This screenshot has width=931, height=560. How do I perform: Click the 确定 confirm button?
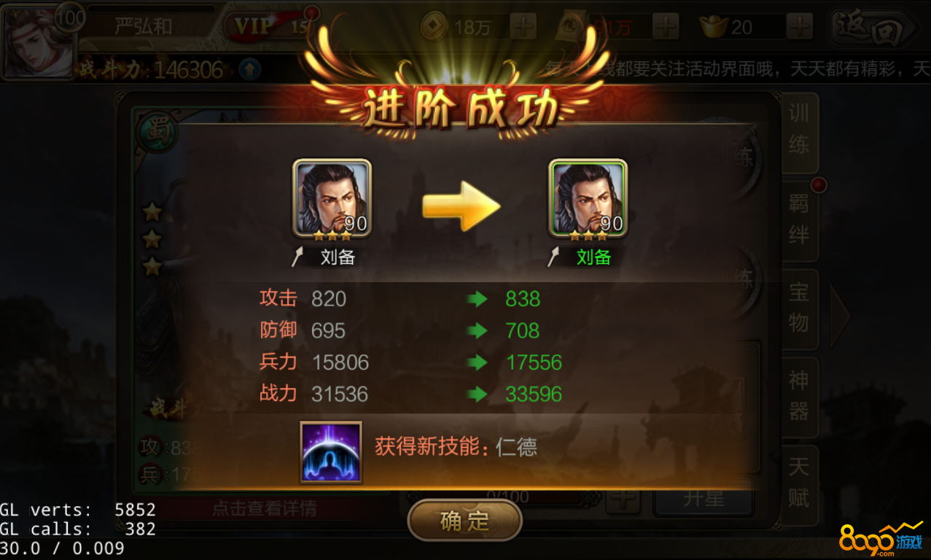(x=465, y=521)
